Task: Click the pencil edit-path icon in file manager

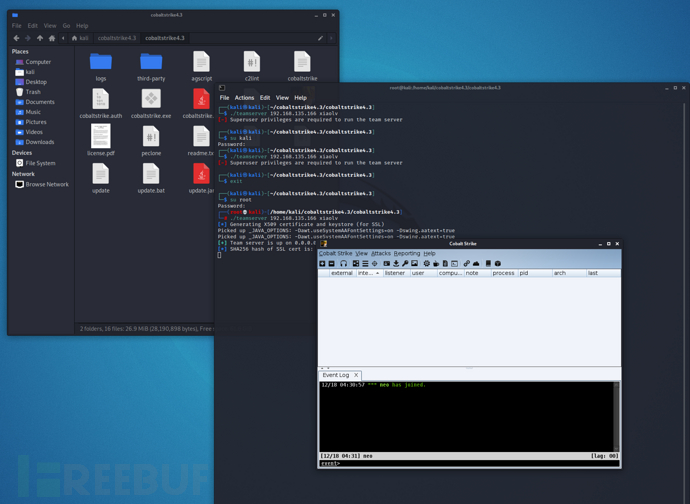Action: (x=320, y=38)
